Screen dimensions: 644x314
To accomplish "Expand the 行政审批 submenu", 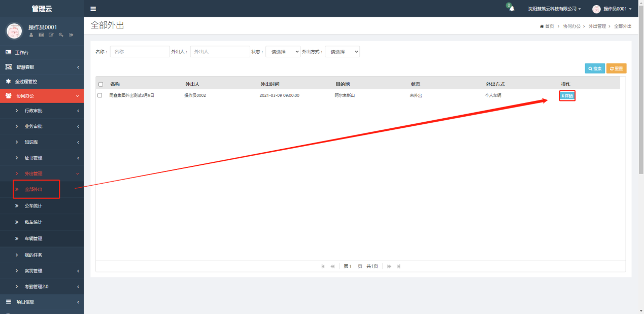I will (78, 111).
